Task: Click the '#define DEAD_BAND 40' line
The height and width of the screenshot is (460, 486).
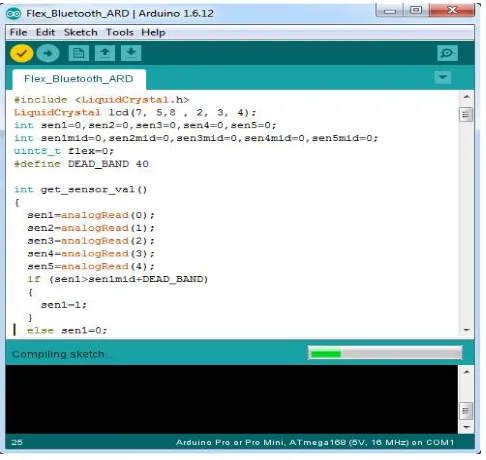Action: (x=81, y=164)
